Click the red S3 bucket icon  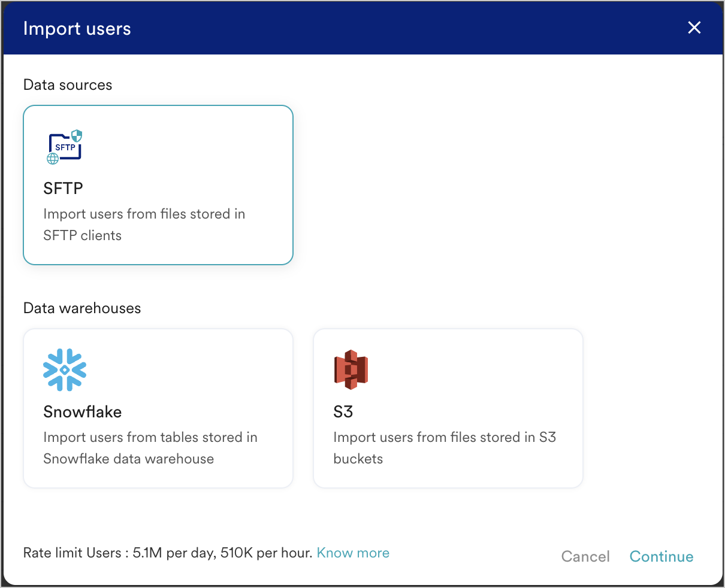point(351,370)
